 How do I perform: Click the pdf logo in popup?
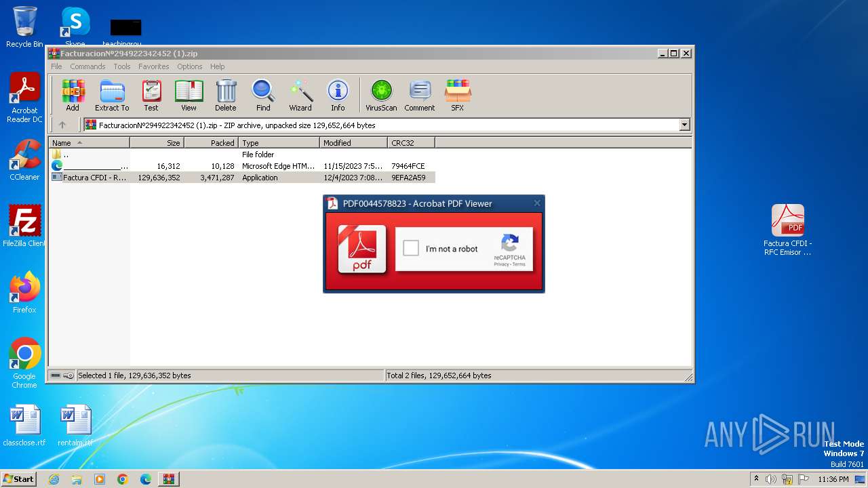point(362,249)
